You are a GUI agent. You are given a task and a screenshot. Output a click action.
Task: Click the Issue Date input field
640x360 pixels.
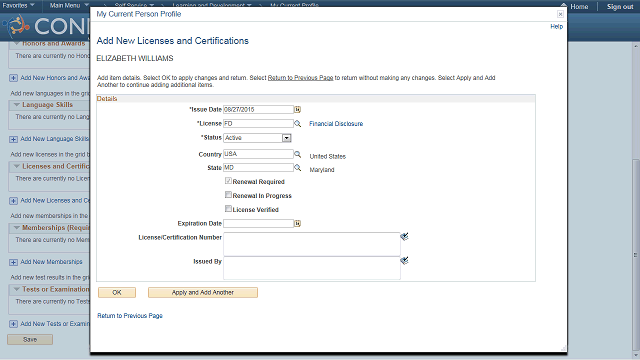(258, 109)
